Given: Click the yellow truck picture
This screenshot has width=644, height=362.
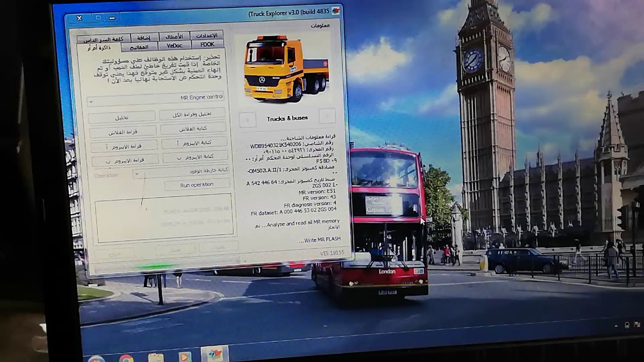Looking at the screenshot, I should [x=286, y=68].
